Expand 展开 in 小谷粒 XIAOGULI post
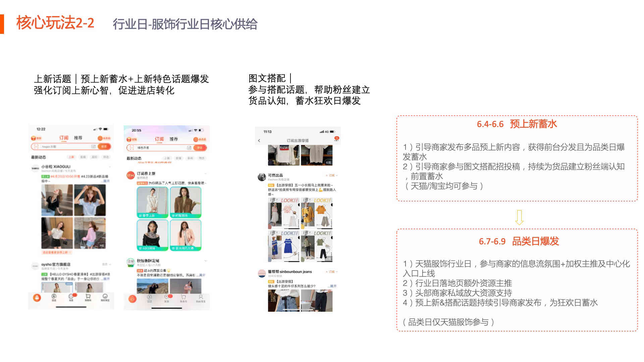Viewport: 644px width, 362px height. tap(106, 181)
